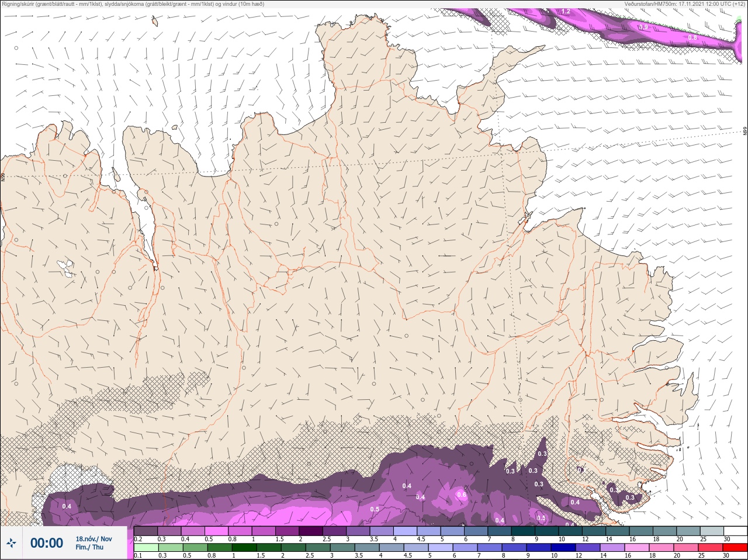Image resolution: width=748 pixels, height=560 pixels.
Task: Click the 0.9 value in the pink band
Action: (643, 27)
